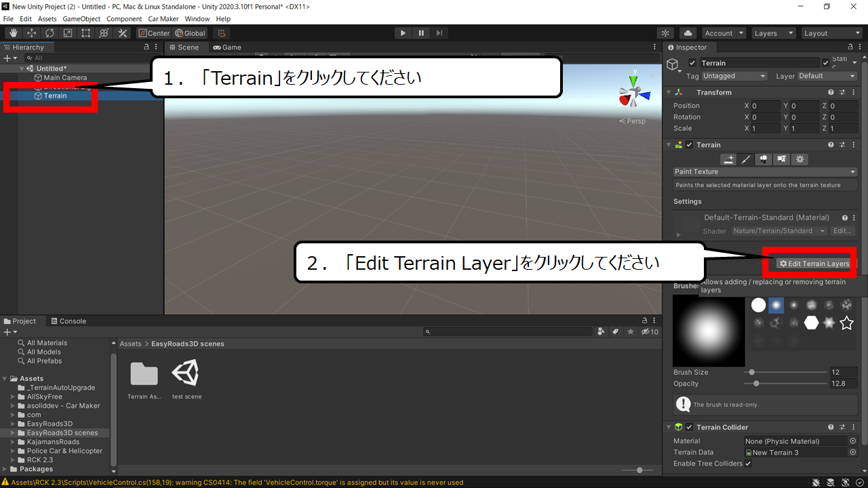Select Paint Details tool icon
Image resolution: width=868 pixels, height=488 pixels.
[782, 159]
